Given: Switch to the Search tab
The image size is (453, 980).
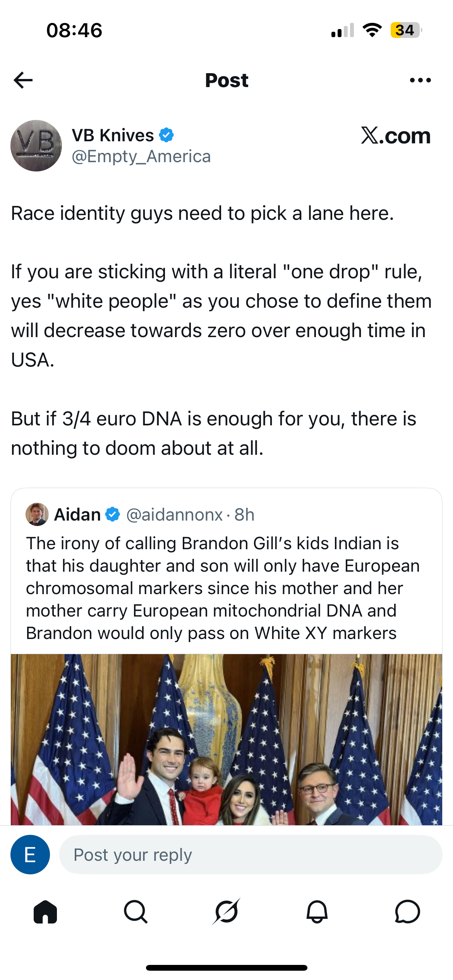Looking at the screenshot, I should tap(136, 911).
